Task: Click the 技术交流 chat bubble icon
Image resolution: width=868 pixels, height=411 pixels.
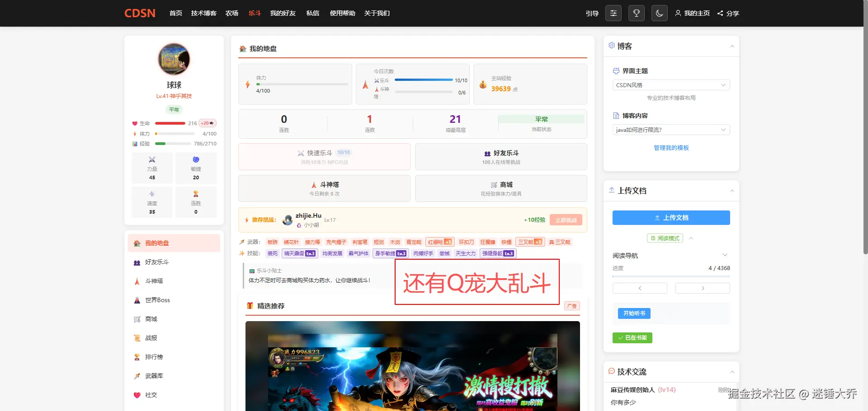Action: 612,371
